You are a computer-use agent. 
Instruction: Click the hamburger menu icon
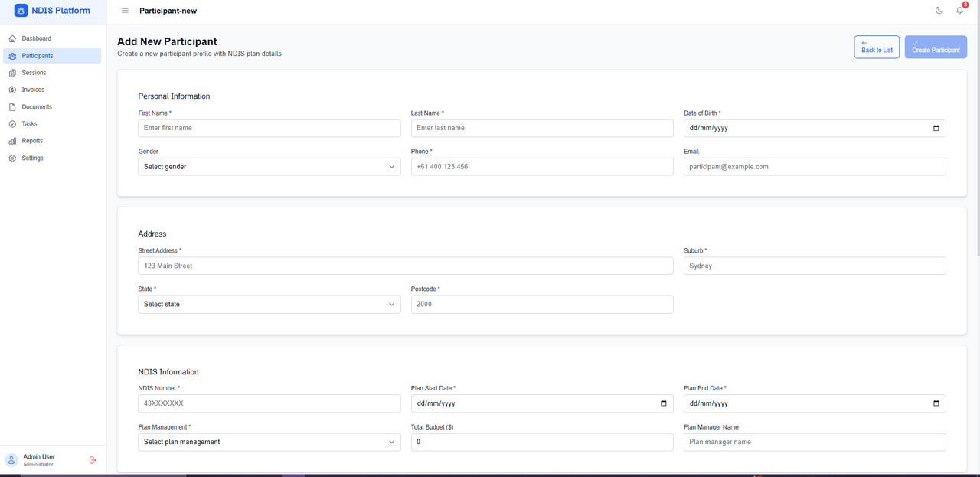[125, 11]
